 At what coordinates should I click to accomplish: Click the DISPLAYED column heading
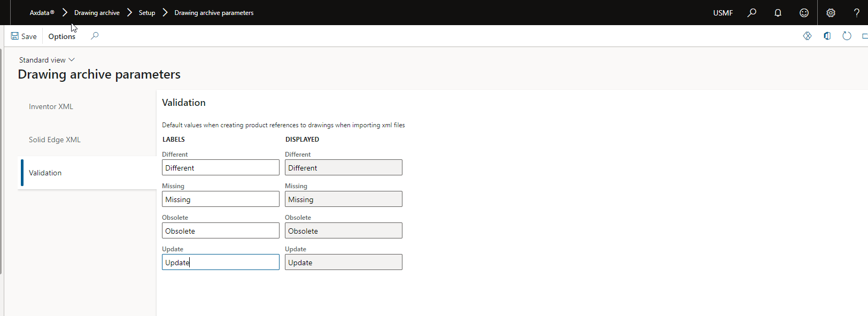click(x=302, y=139)
